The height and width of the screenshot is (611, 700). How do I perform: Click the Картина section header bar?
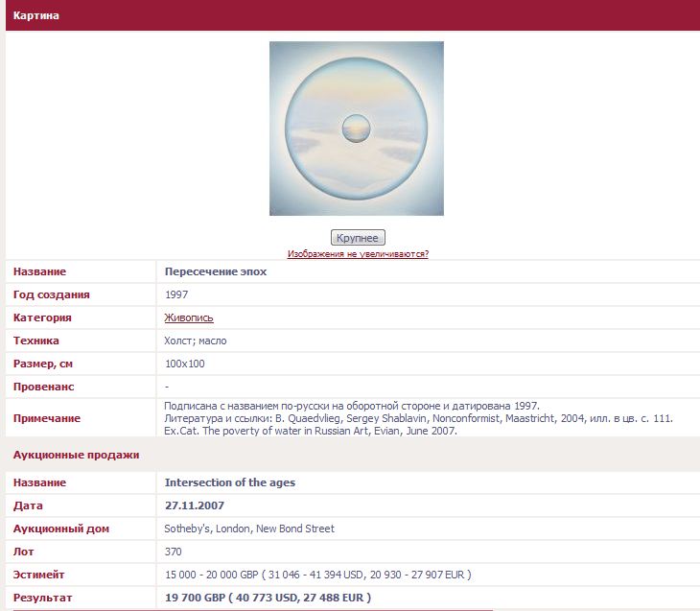[352, 15]
